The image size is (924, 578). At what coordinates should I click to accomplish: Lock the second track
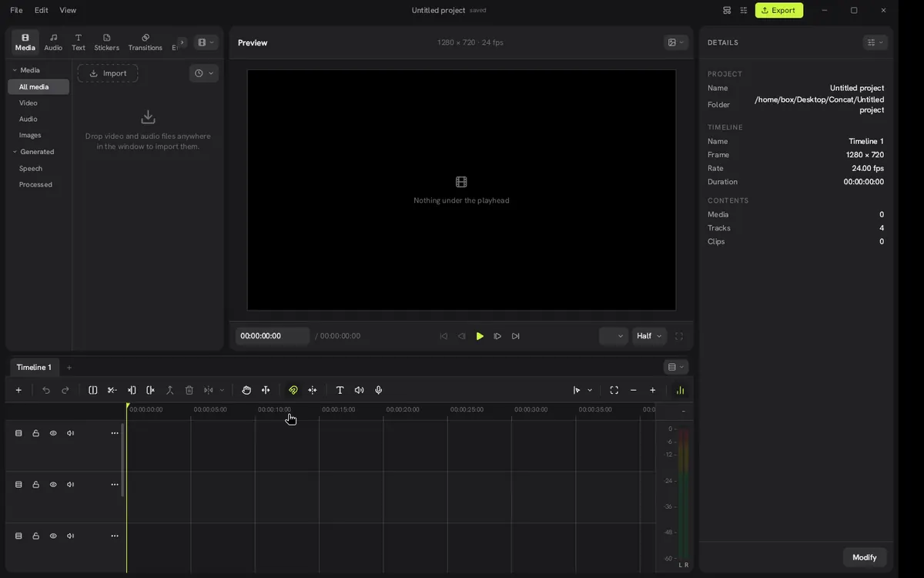[x=36, y=485]
